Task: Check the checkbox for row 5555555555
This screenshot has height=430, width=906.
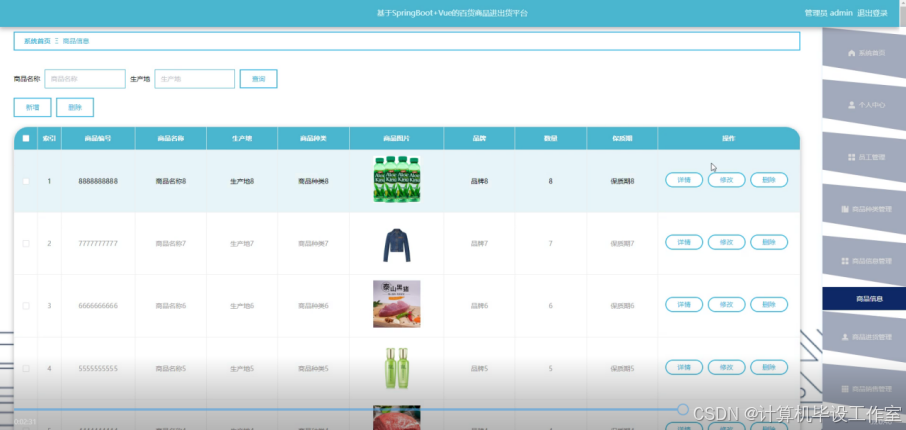Action: click(25, 368)
